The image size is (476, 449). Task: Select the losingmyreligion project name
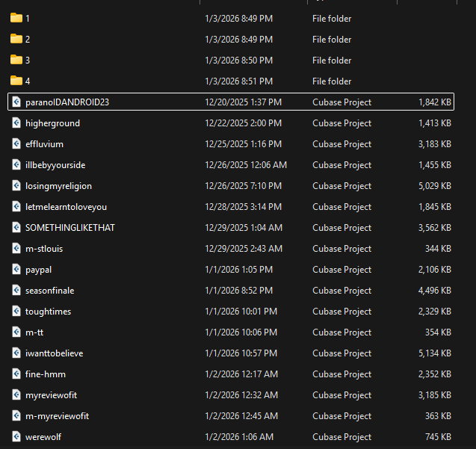pos(58,186)
